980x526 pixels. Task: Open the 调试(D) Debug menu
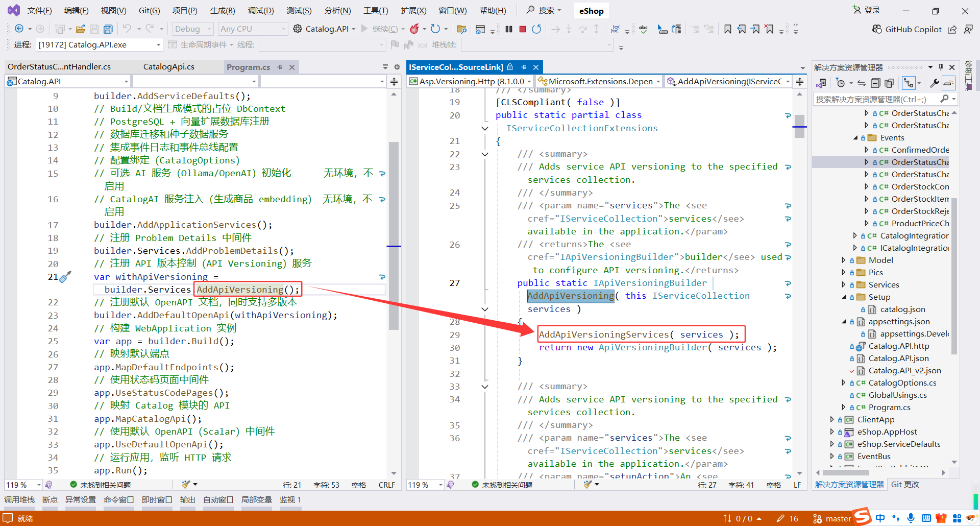[x=260, y=11]
